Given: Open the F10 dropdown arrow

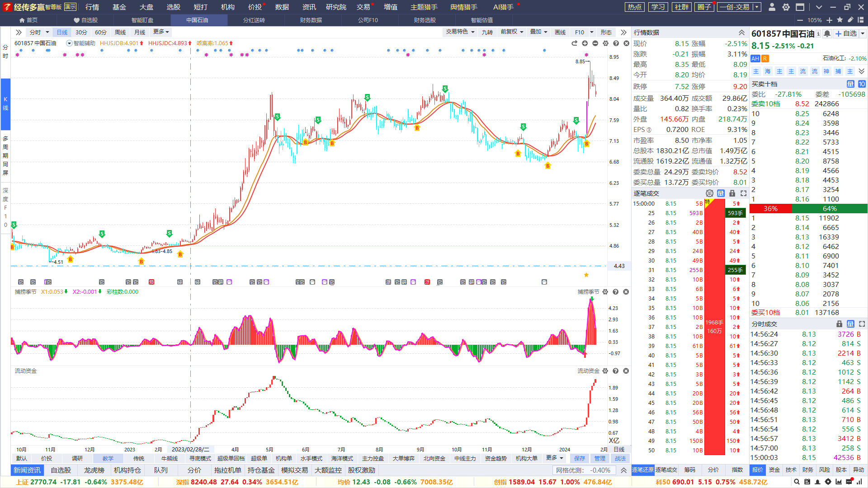Looking at the screenshot, I should pyautogui.click(x=591, y=32).
